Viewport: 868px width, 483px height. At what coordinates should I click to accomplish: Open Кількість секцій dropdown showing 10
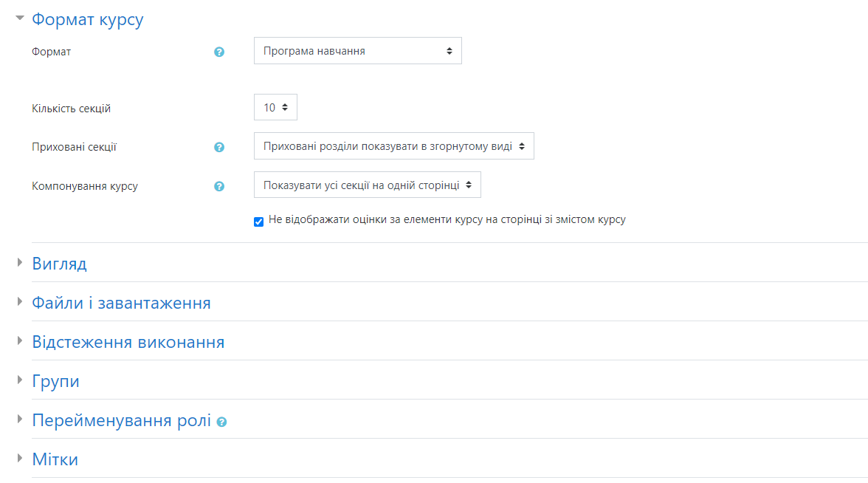tap(276, 108)
